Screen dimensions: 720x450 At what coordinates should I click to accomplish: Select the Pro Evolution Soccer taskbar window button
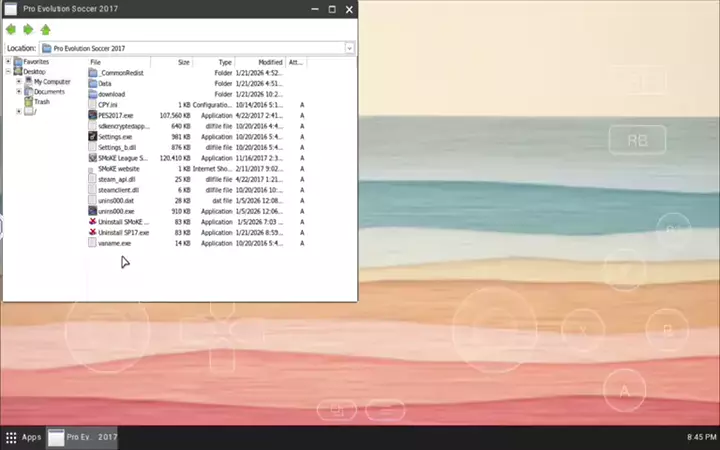[84, 437]
